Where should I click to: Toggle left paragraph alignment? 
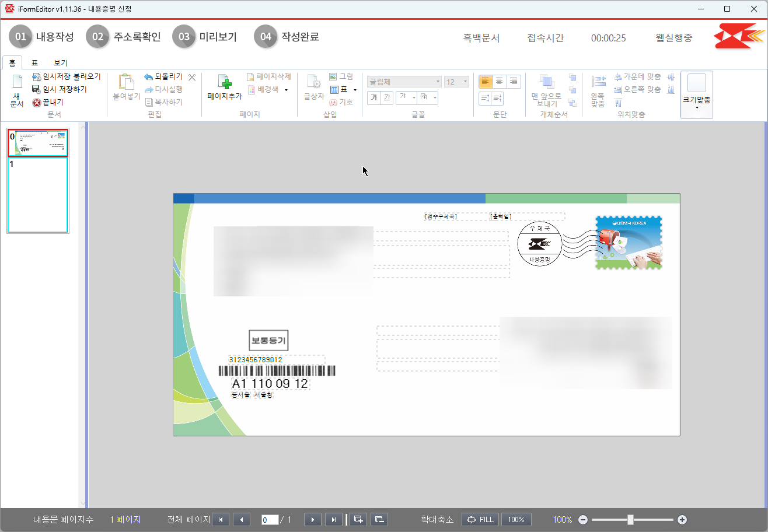[486, 82]
